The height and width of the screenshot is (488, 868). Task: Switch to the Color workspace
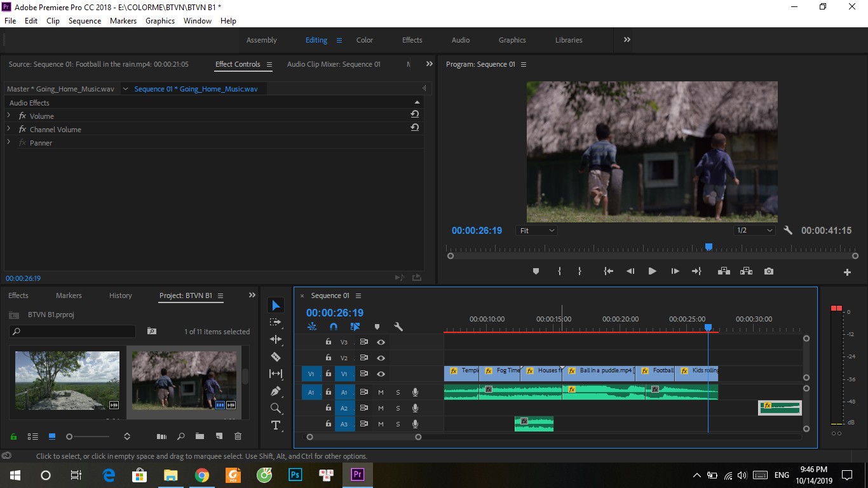[365, 40]
